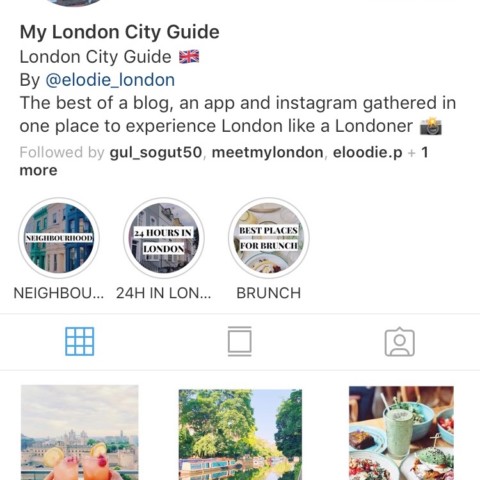This screenshot has height=480, width=480.
Task: Open the tagged photos tab icon
Action: click(400, 342)
